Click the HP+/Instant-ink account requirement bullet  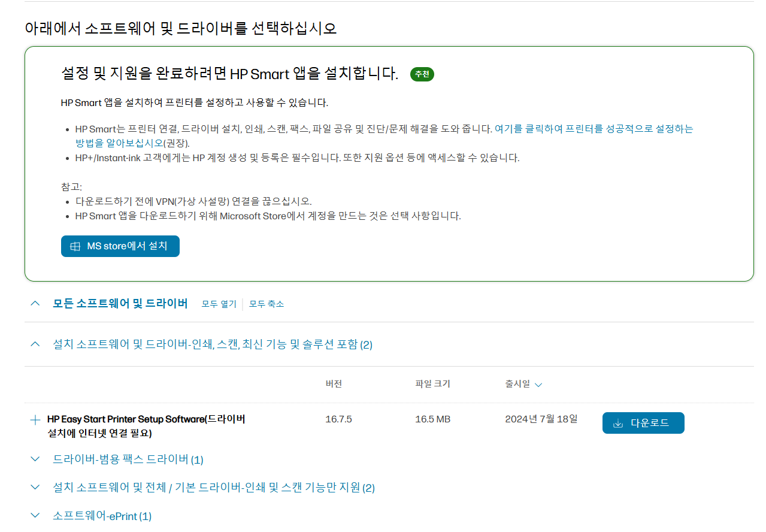point(297,158)
